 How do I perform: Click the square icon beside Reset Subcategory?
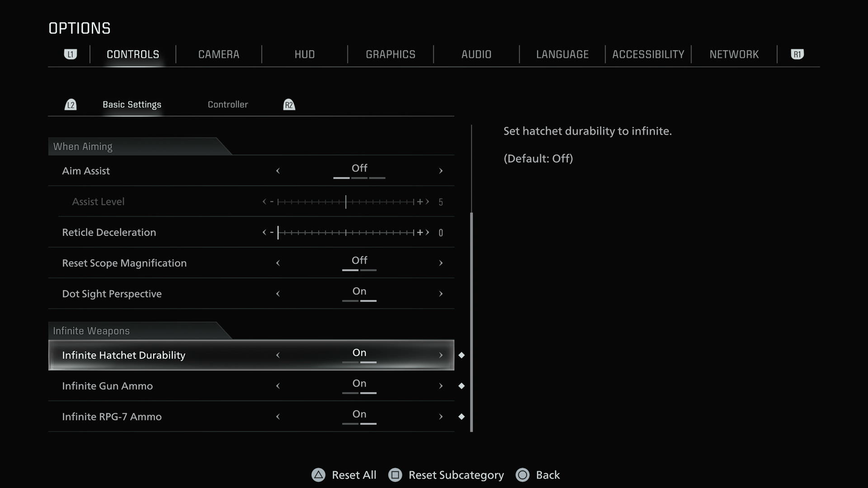[x=395, y=475]
